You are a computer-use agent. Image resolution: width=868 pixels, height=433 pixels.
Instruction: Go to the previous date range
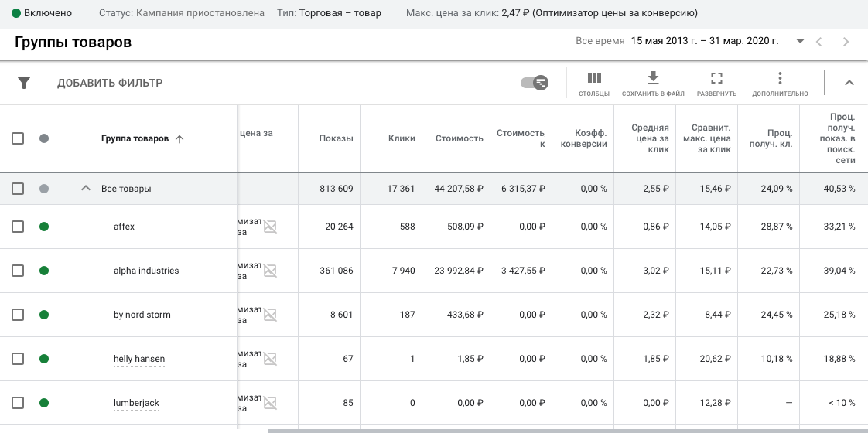pos(819,42)
